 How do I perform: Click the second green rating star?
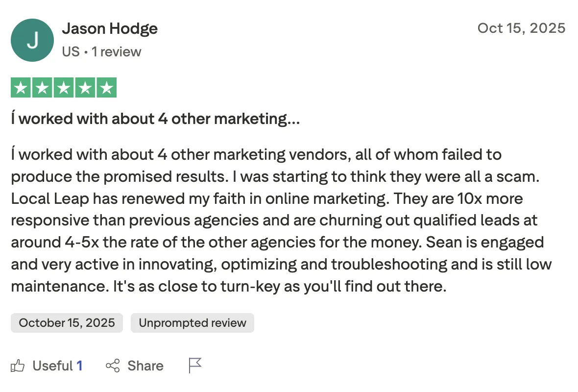coord(43,88)
